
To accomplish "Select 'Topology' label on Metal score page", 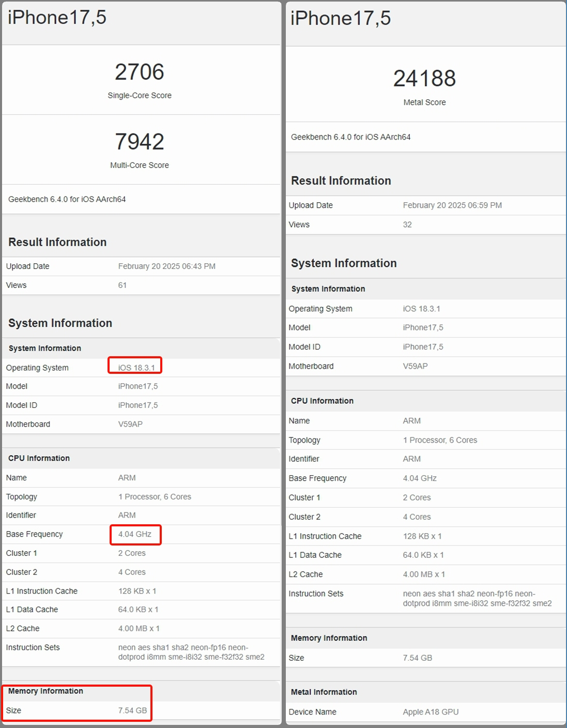I will coord(304,440).
